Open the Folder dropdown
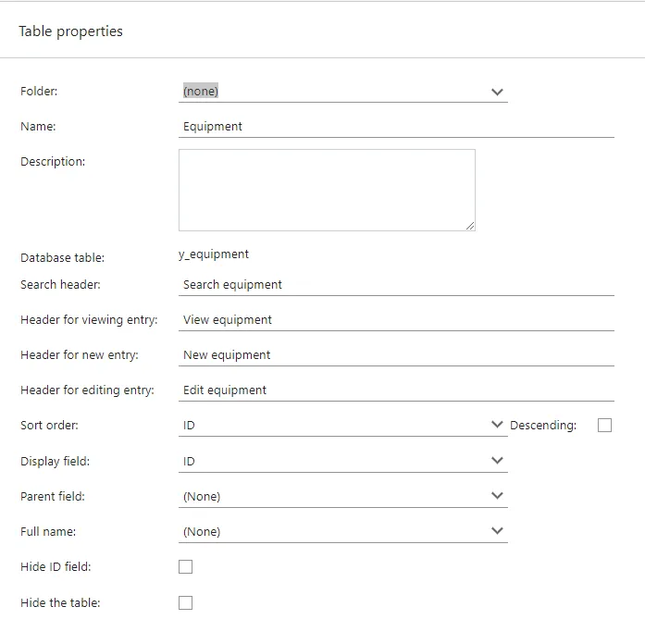 point(342,92)
